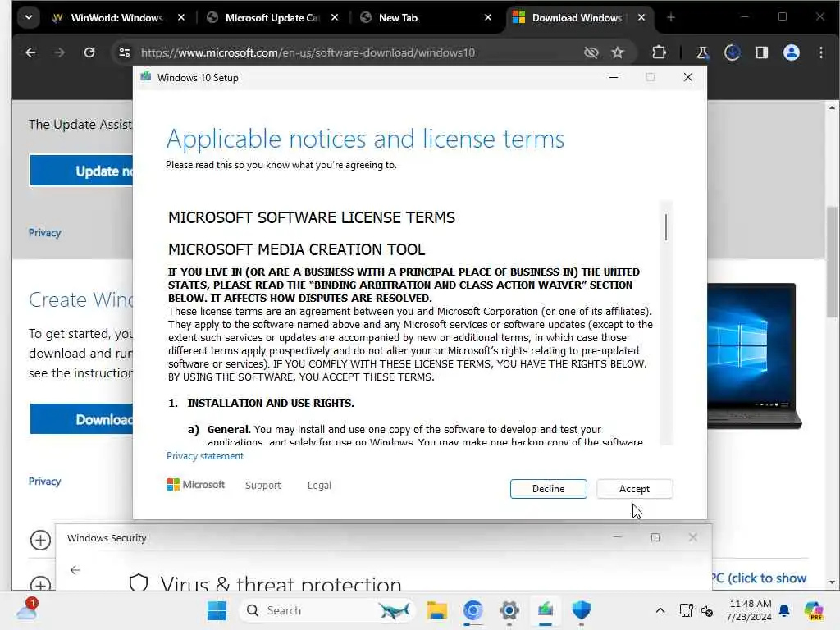The image size is (840, 630).
Task: Open clock and date 11:48 AM
Action: 749,610
